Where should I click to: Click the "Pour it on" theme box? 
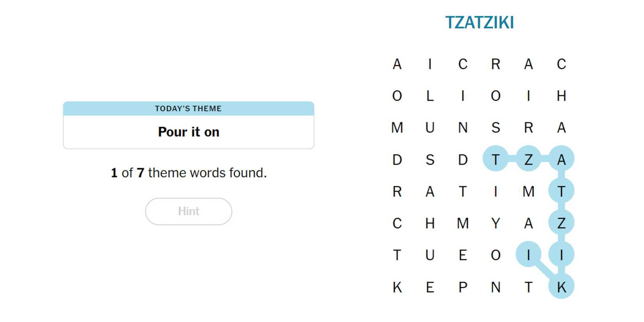click(x=189, y=132)
